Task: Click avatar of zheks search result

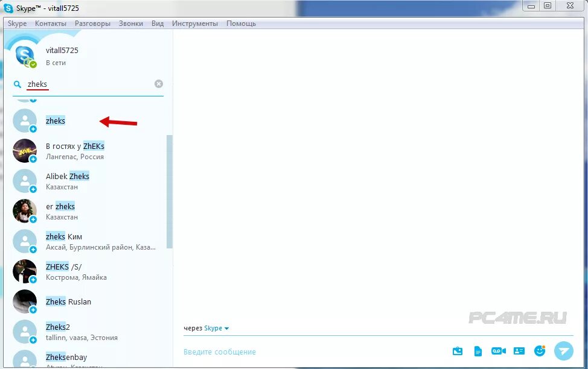Action: [25, 121]
